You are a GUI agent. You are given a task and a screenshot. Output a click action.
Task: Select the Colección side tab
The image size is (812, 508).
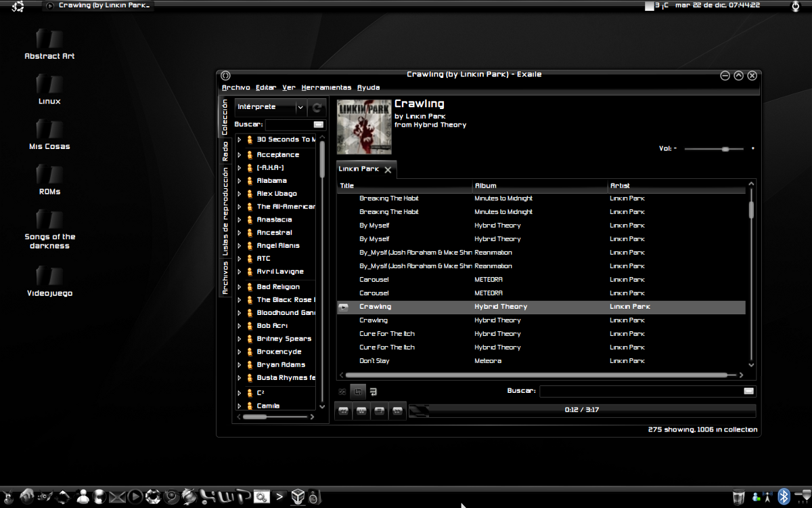225,117
